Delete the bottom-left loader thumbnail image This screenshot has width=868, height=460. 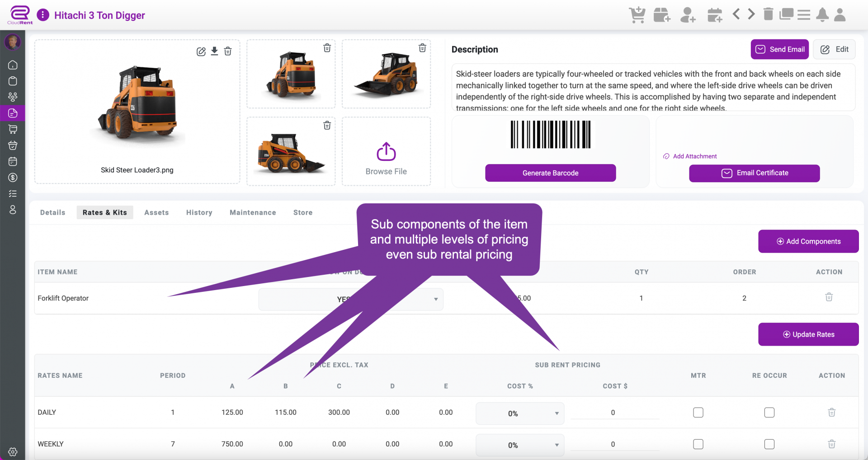(327, 125)
